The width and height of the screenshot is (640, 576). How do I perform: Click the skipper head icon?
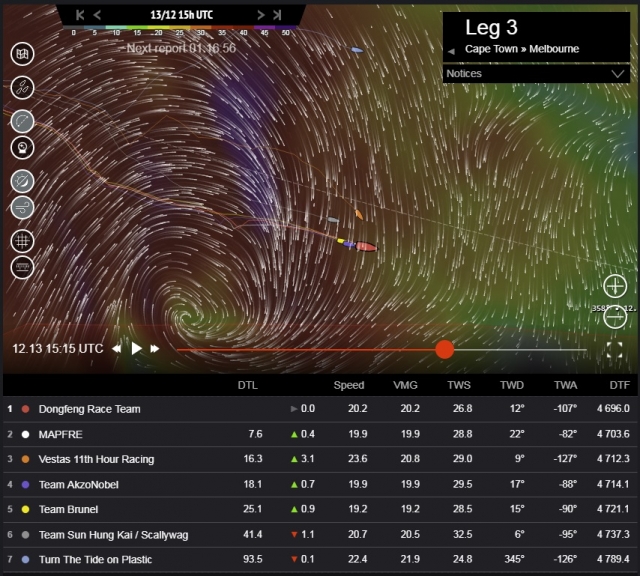[22, 147]
